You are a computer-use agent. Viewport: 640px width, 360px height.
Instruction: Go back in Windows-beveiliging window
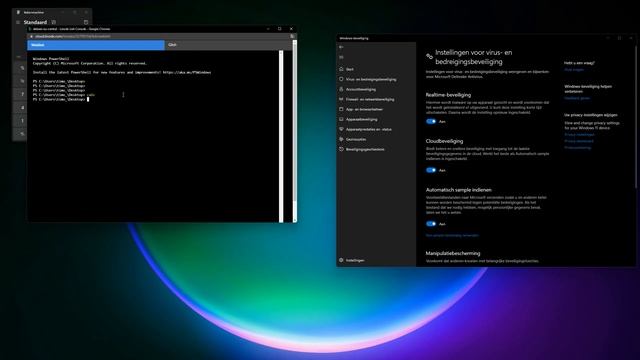click(x=341, y=47)
